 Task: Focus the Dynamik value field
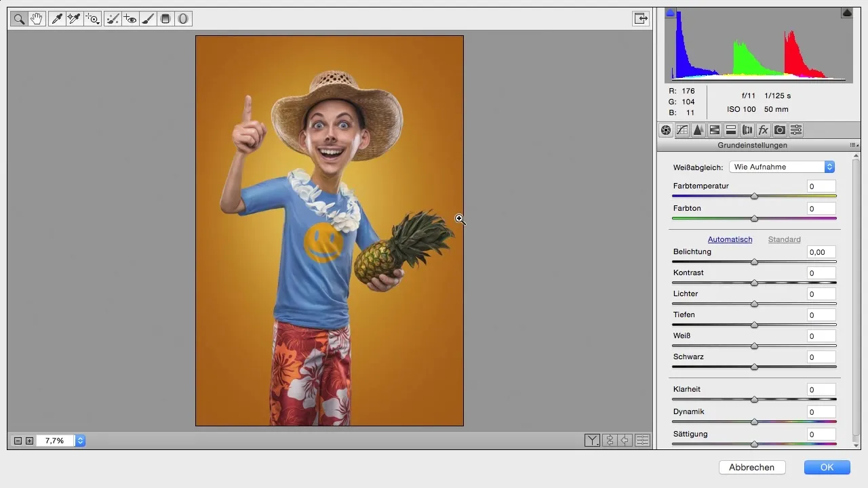[821, 412]
